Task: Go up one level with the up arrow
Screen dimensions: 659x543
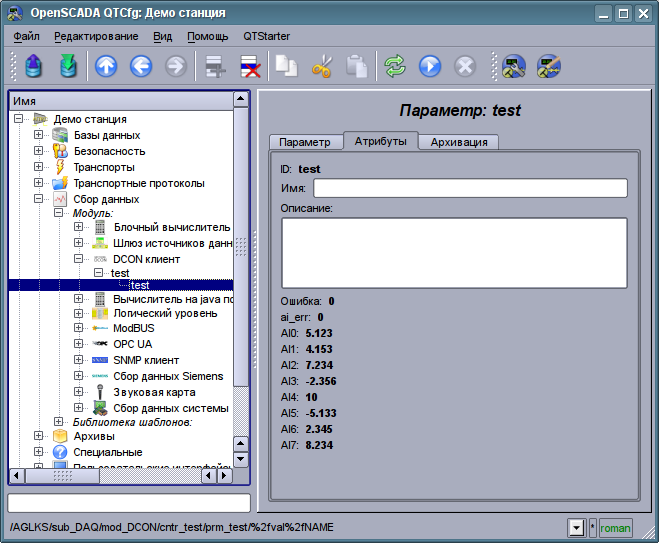Action: [106, 67]
